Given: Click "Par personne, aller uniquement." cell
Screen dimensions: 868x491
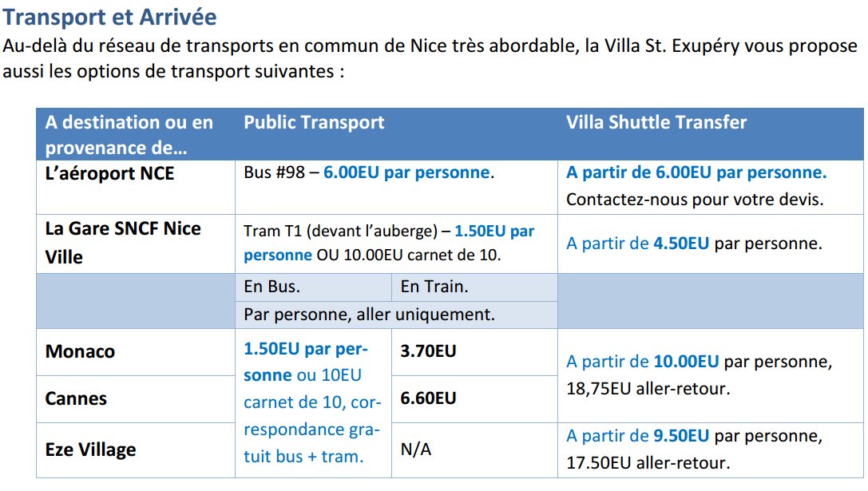Looking at the screenshot, I should pos(369,315).
